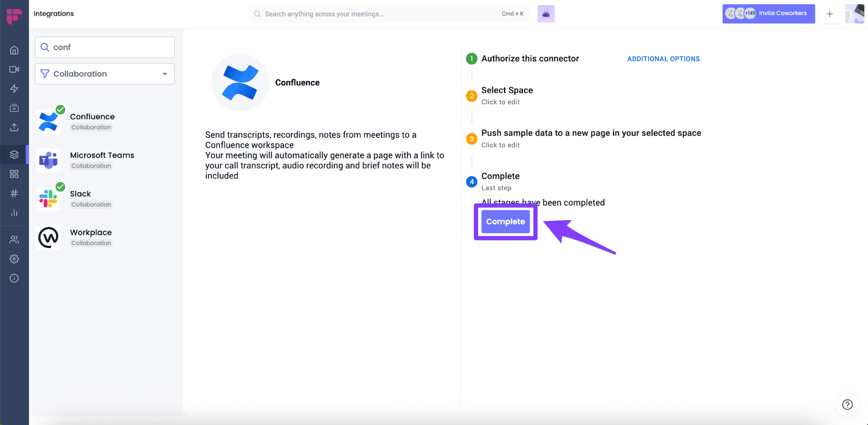
Task: Expand the Collaboration filter dropdown
Action: (x=105, y=74)
